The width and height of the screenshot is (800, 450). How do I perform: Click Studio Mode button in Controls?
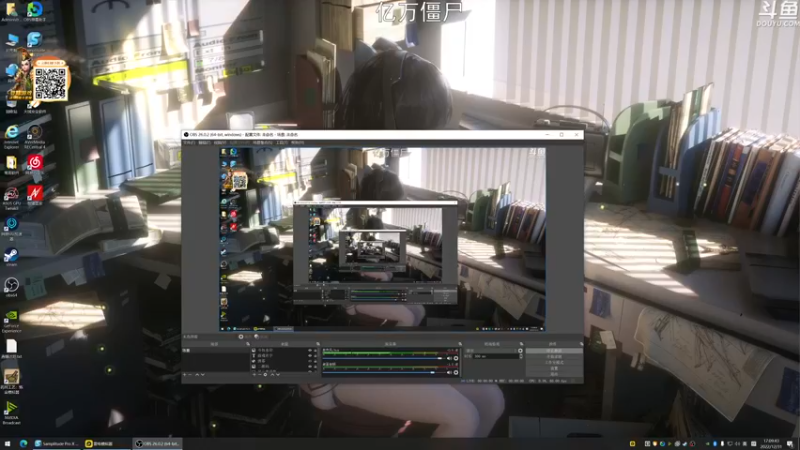point(554,362)
